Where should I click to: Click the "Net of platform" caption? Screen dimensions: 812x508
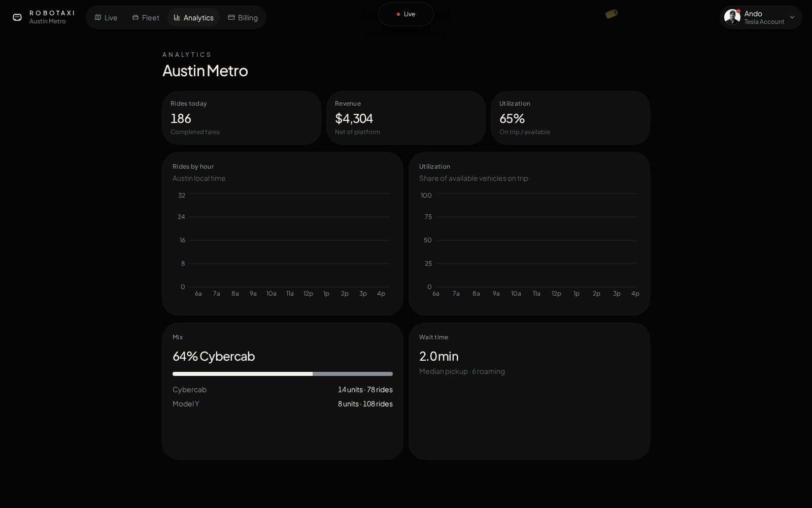pyautogui.click(x=357, y=132)
